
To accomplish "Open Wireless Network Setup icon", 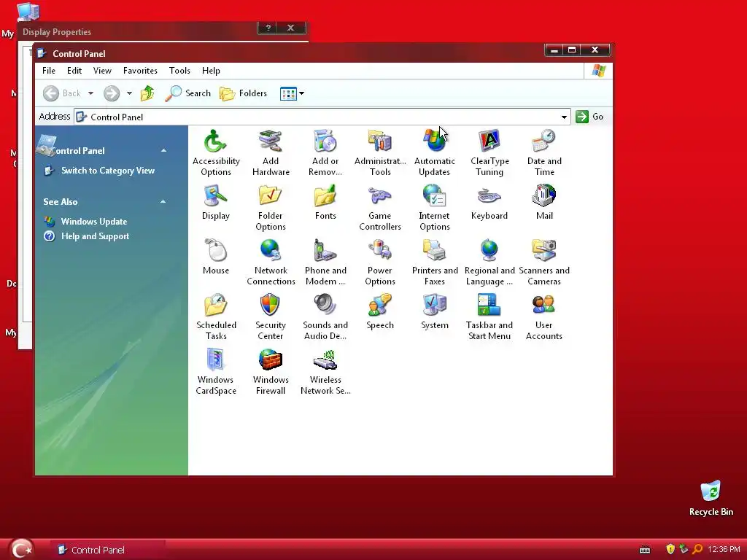I will tap(325, 372).
